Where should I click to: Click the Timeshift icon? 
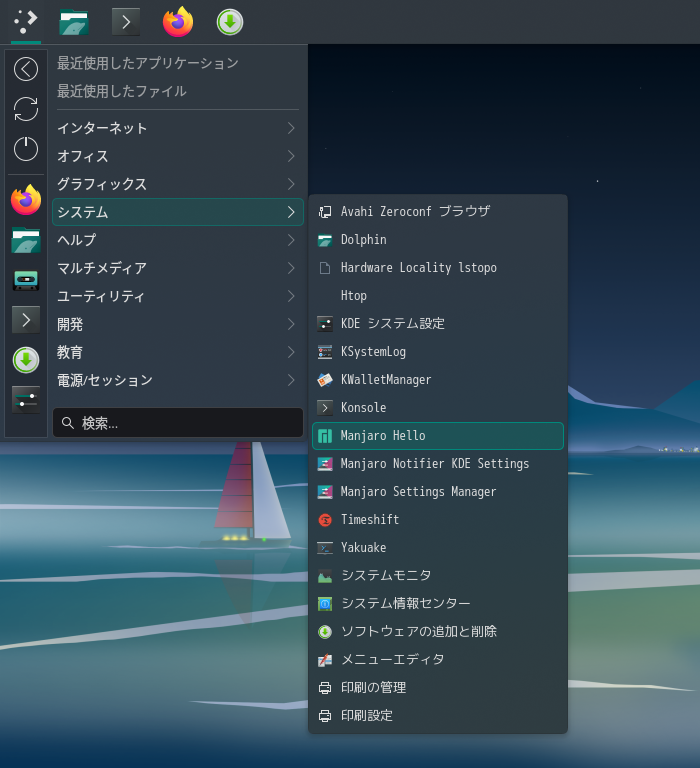point(325,520)
